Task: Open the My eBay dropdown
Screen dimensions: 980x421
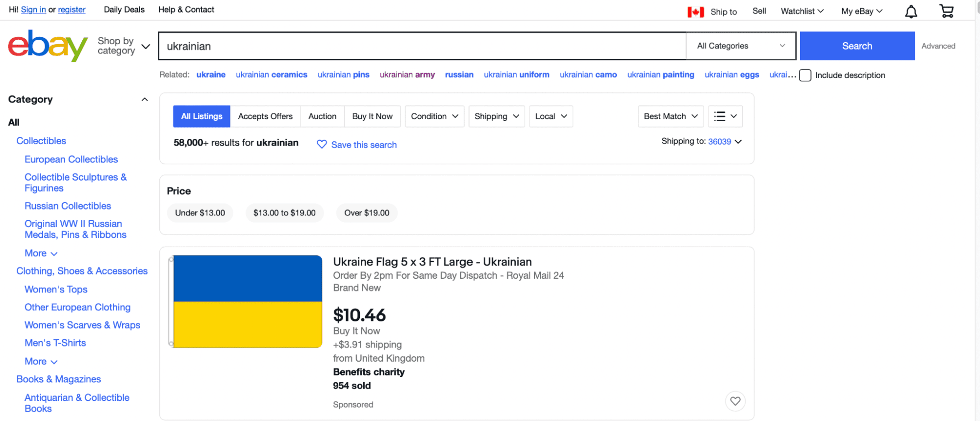Action: pos(862,11)
